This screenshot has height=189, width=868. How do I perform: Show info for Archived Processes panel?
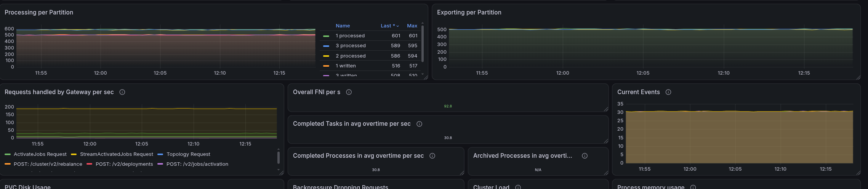[585, 156]
